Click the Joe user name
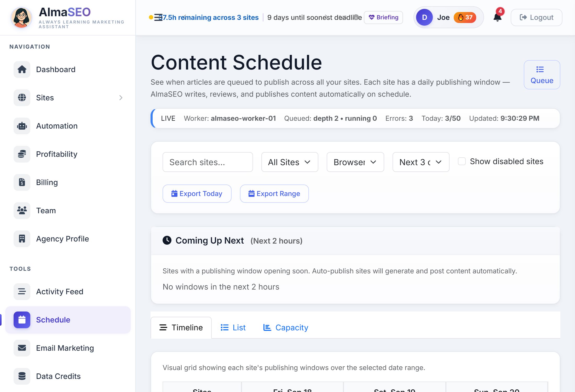575x392 pixels. coord(443,17)
